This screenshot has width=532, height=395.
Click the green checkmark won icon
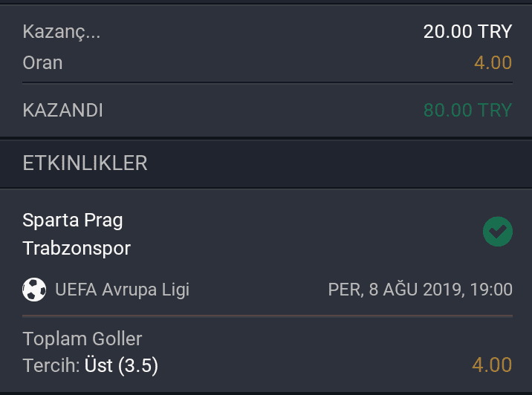pos(498,232)
